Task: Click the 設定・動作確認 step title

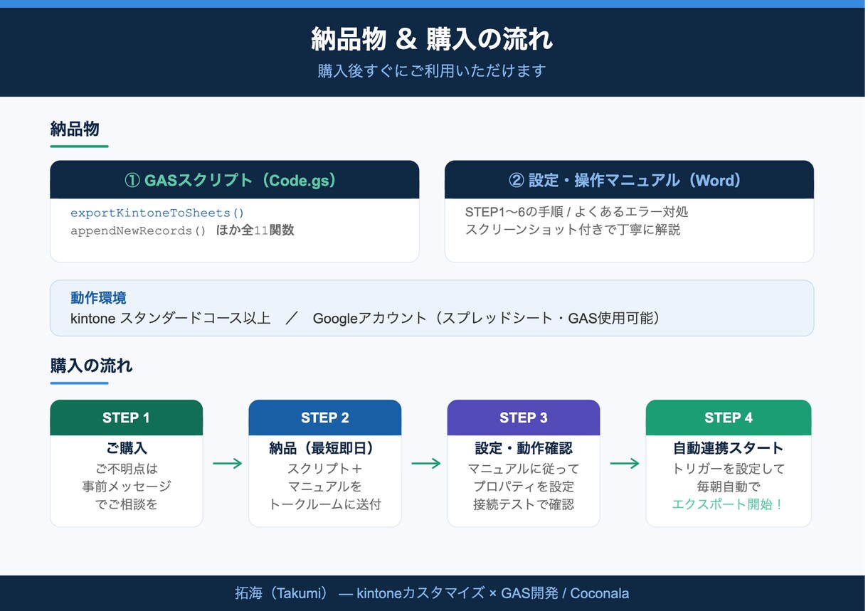Action: point(523,448)
